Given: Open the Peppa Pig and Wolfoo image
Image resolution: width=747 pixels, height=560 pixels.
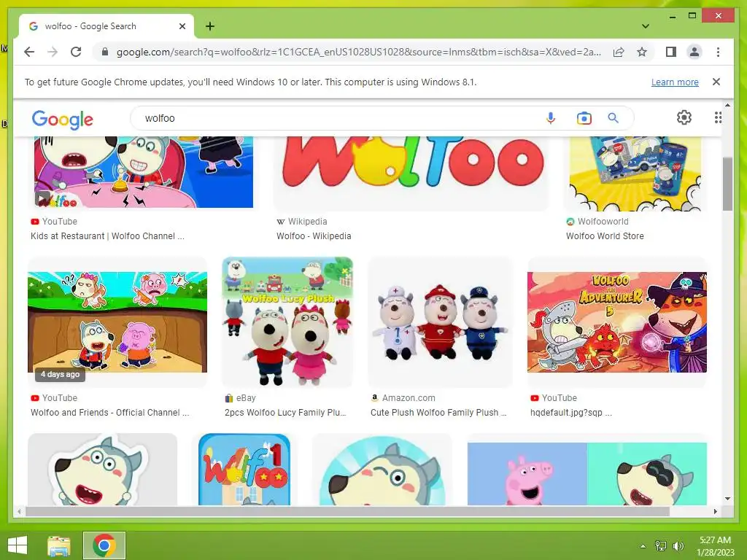Looking at the screenshot, I should tap(587, 474).
